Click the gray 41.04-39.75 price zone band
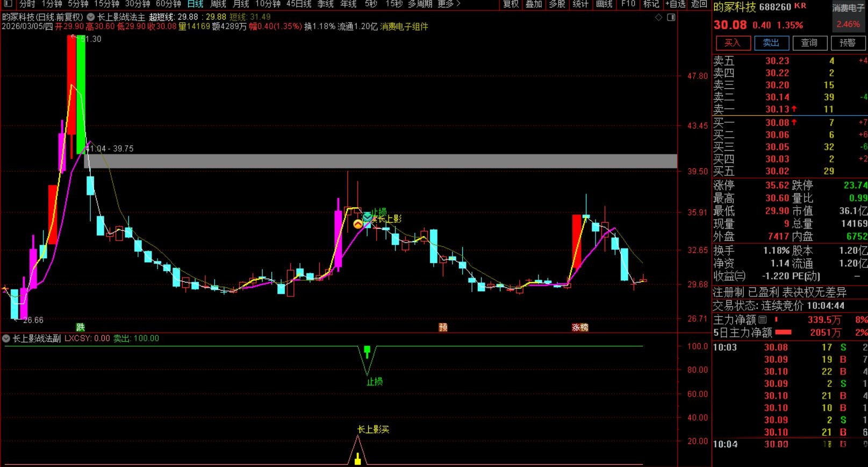Screen dimensions: 868x467 click(x=376, y=161)
